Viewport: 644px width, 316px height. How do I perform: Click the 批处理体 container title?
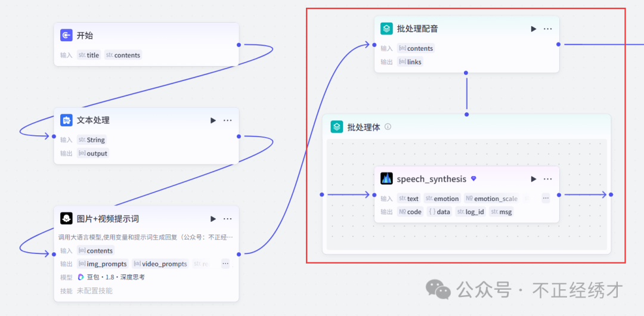(x=364, y=126)
